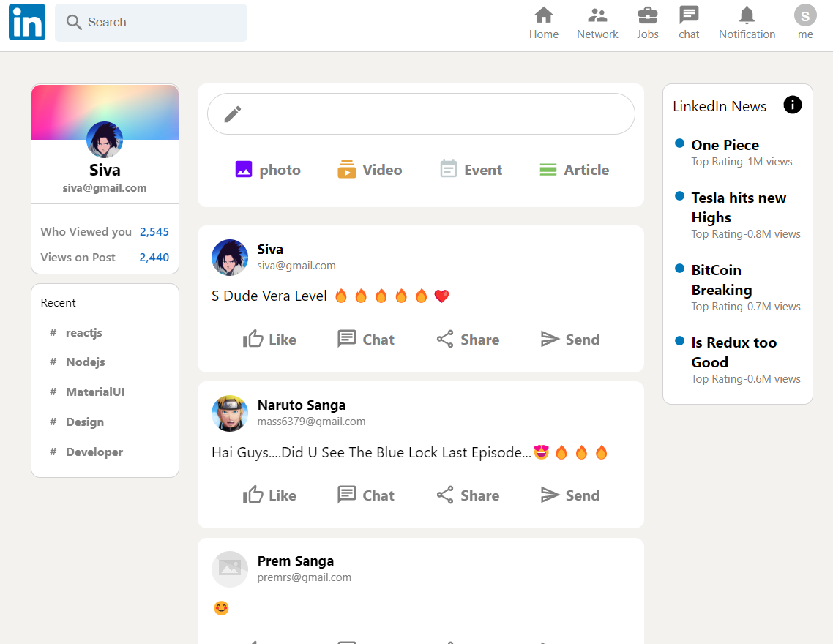Click Naruto Sanga's profile picture
The width and height of the screenshot is (833, 644).
230,413
